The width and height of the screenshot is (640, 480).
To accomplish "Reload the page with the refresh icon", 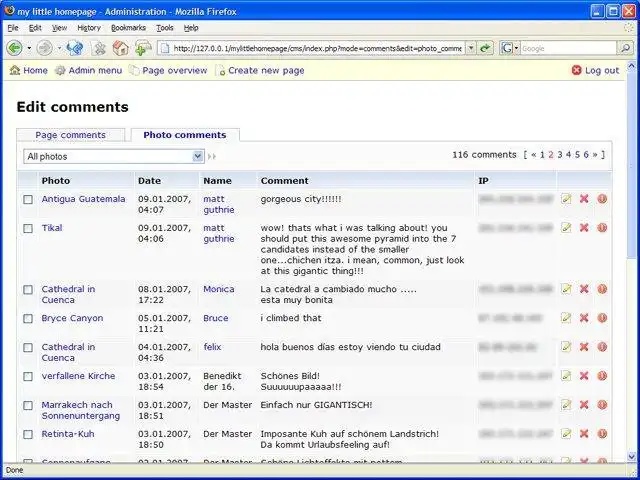I will [x=74, y=48].
